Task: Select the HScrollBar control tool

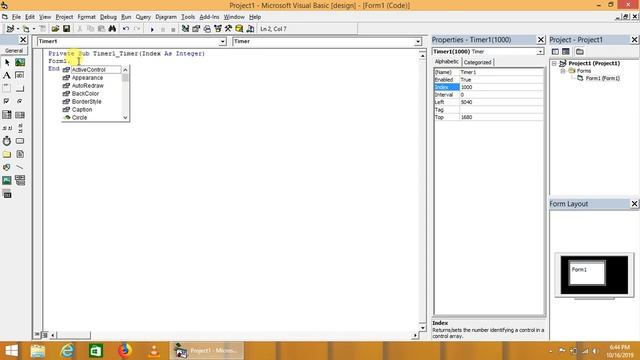Action: [x=7, y=128]
